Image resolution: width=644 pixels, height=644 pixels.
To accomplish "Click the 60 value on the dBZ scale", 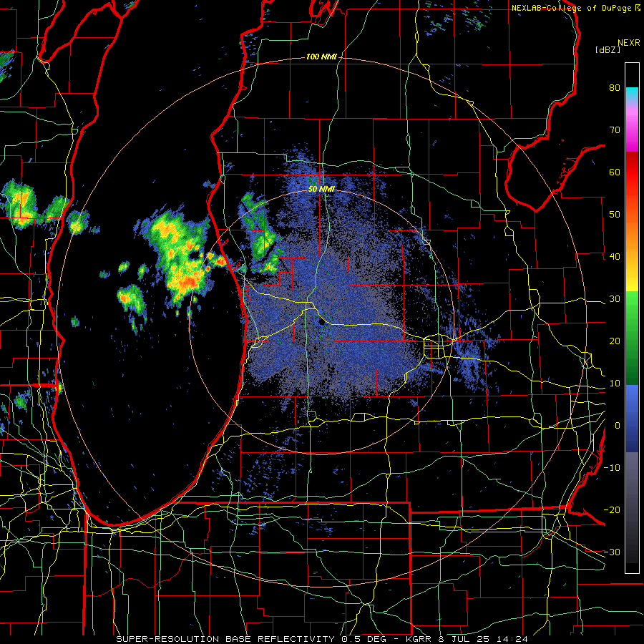I will tap(615, 172).
